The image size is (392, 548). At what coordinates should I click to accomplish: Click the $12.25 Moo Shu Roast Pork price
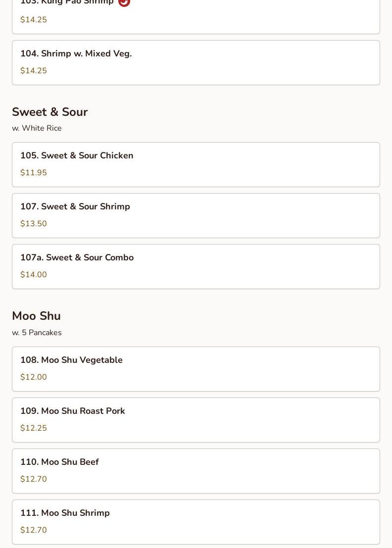[x=34, y=428]
